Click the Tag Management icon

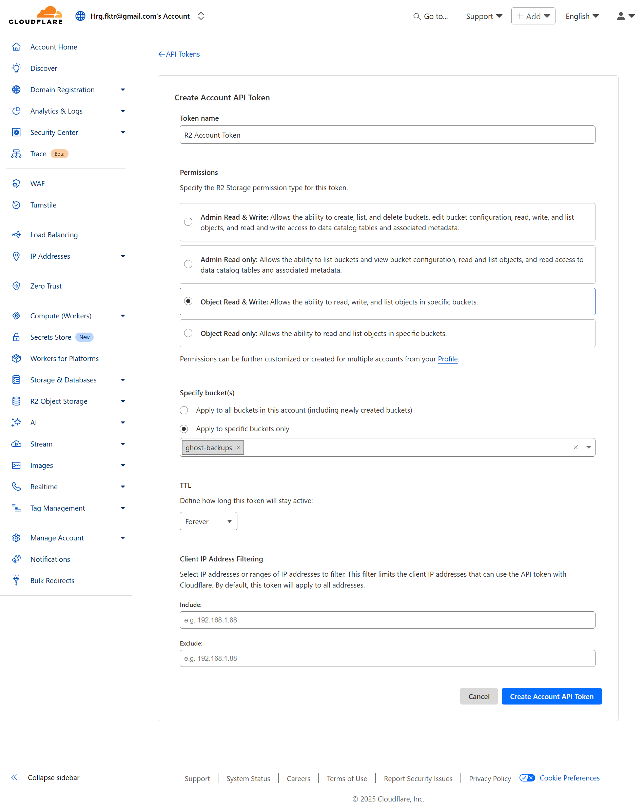click(x=16, y=508)
